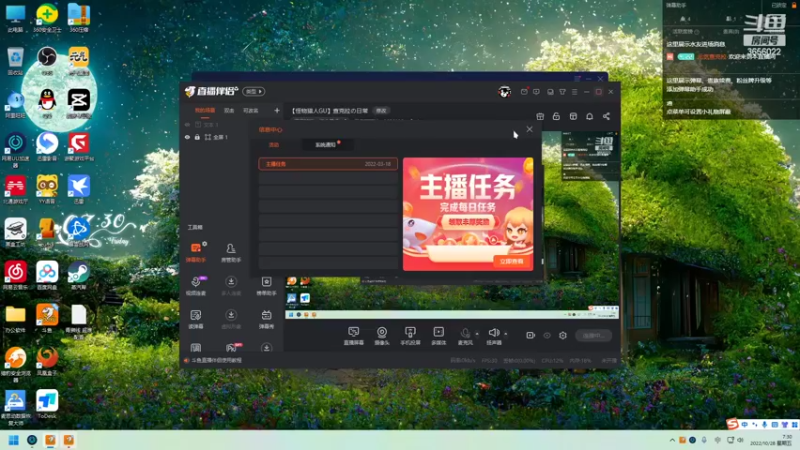This screenshot has height=450, width=800.
Task: Open the skin shirt icon in the header
Action: click(562, 92)
